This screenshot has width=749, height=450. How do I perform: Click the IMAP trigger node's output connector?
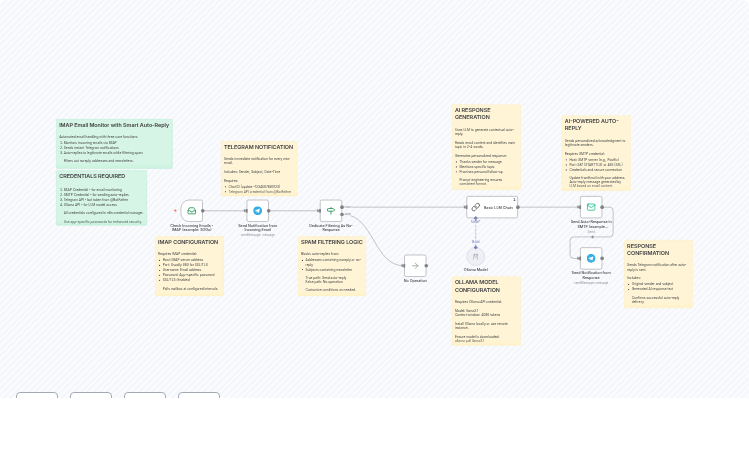coord(204,211)
